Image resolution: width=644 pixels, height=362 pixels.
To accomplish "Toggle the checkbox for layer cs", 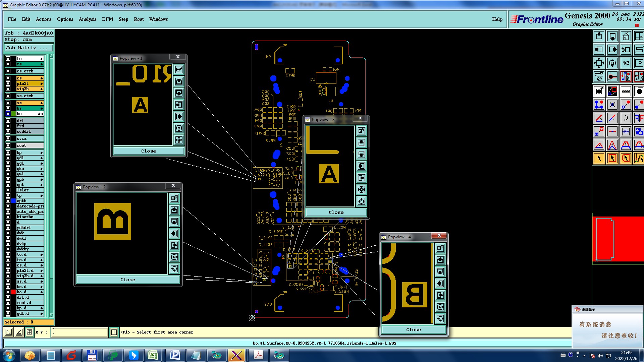I will tap(8, 78).
